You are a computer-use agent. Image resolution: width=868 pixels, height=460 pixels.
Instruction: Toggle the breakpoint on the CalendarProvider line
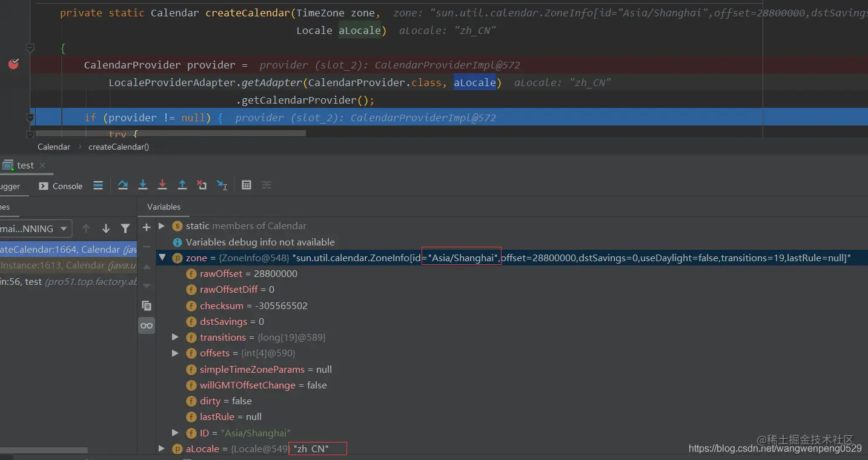(x=13, y=64)
